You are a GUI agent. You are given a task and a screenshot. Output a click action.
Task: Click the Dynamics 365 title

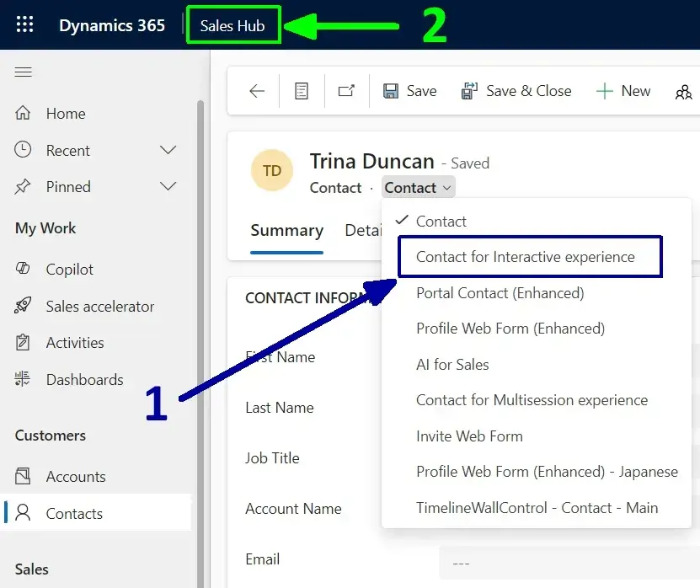(x=112, y=25)
